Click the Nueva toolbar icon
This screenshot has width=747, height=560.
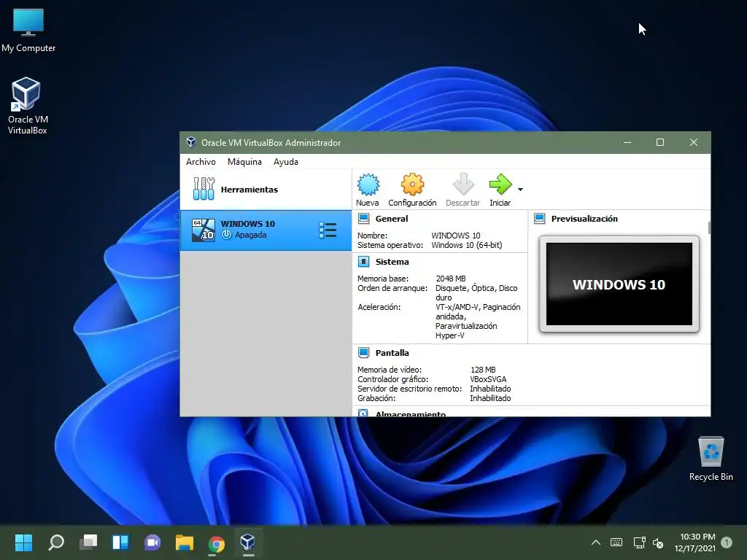coord(368,184)
